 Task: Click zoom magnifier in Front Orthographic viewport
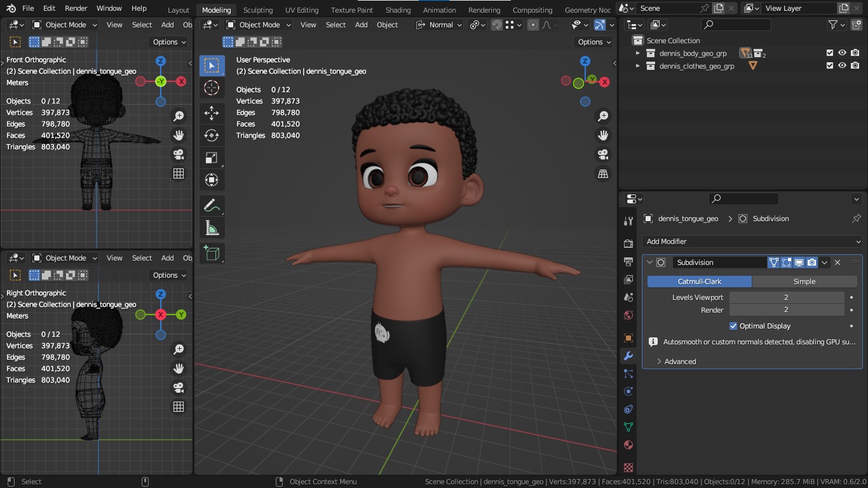(179, 116)
